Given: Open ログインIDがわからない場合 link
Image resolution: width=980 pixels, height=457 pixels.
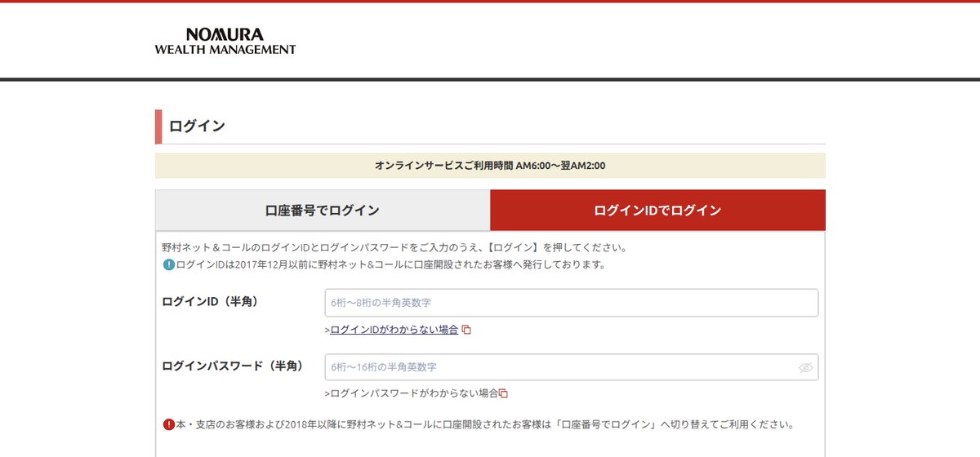Looking at the screenshot, I should pos(394,330).
